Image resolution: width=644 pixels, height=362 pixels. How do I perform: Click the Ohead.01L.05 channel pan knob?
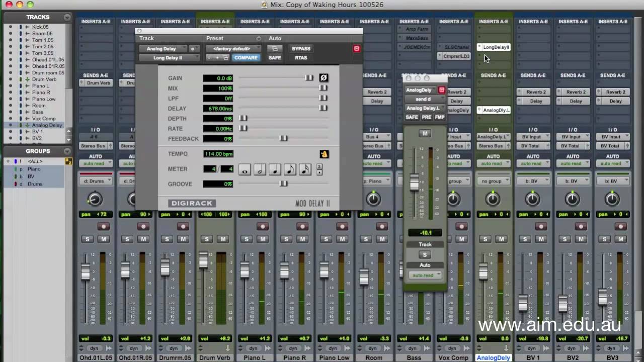95,200
